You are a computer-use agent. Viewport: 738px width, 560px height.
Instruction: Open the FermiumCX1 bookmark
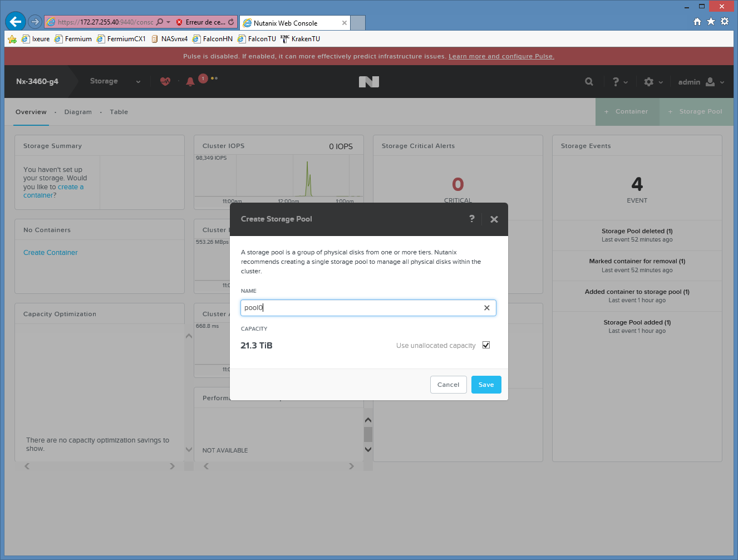[x=121, y=39]
